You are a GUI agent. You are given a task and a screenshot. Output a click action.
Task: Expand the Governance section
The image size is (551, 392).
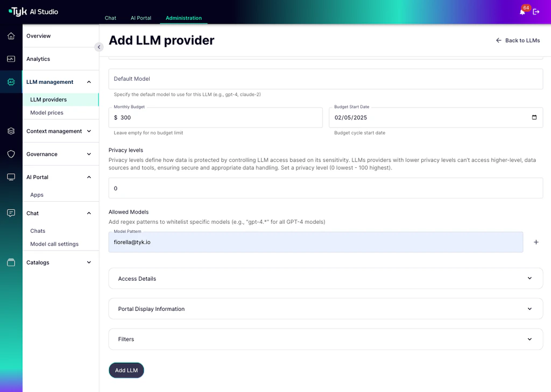tap(89, 154)
